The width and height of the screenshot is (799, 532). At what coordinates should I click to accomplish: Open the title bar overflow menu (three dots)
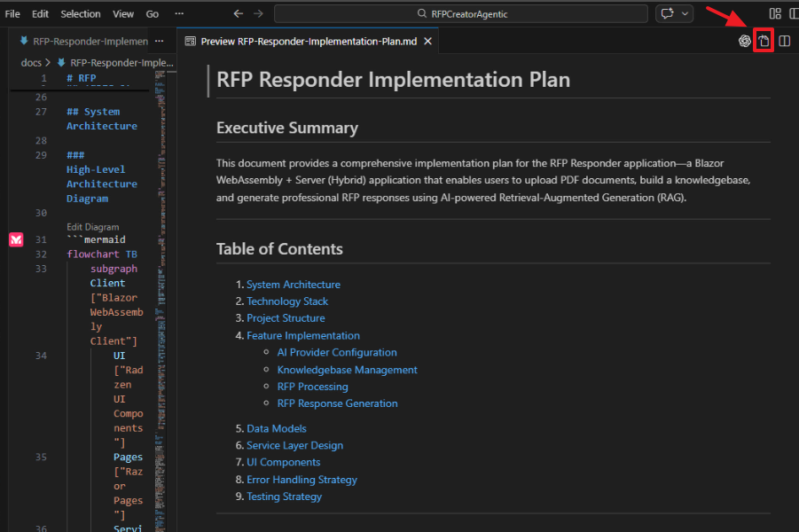tap(179, 14)
